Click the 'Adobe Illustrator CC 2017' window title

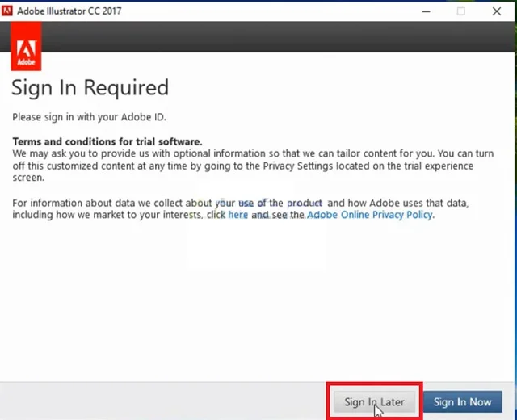point(69,10)
